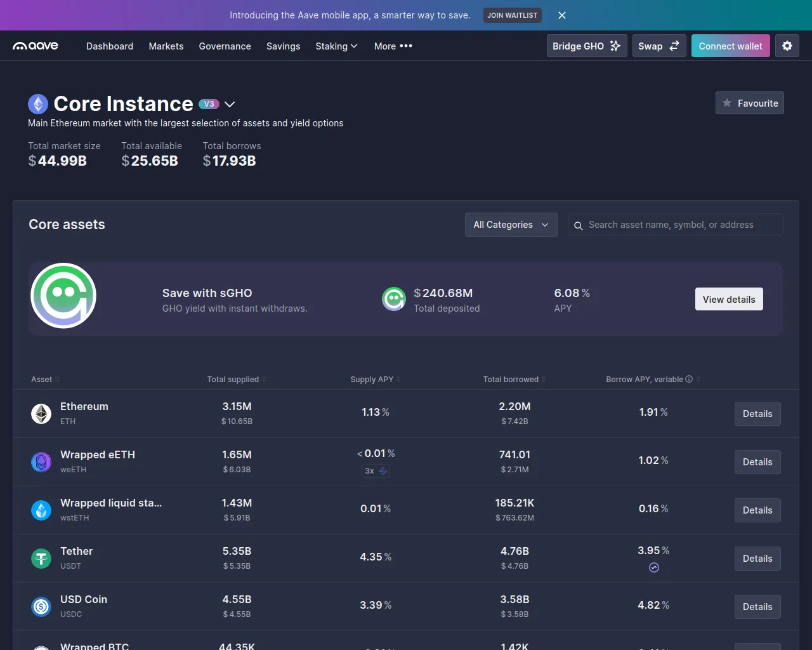
Task: Click the Tether asset name
Action: 77,551
